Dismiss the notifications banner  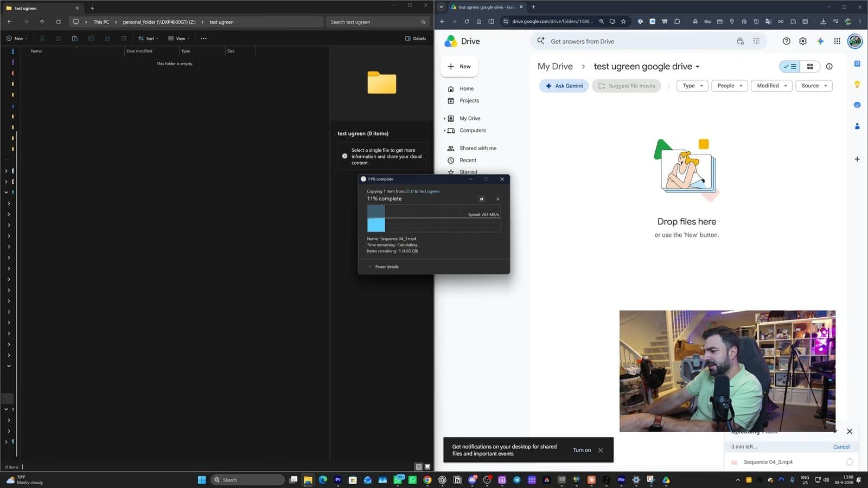(x=601, y=450)
